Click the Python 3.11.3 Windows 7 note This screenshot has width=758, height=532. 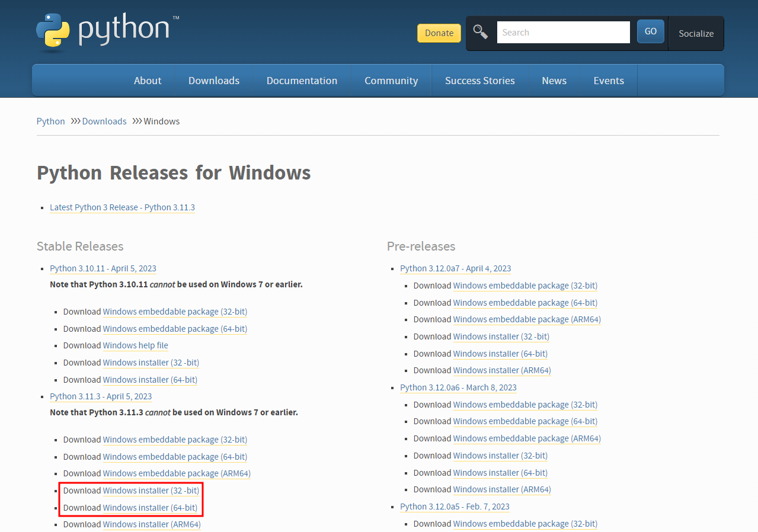click(174, 412)
